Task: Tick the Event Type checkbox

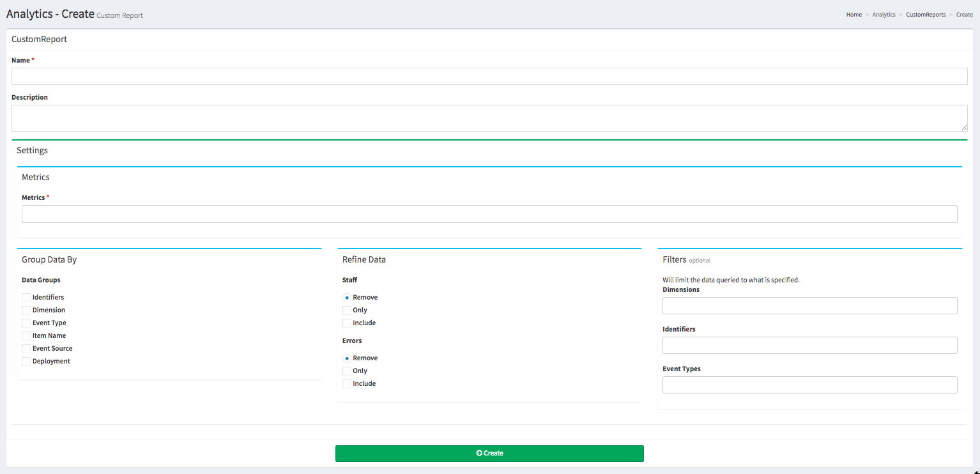Action: click(26, 323)
